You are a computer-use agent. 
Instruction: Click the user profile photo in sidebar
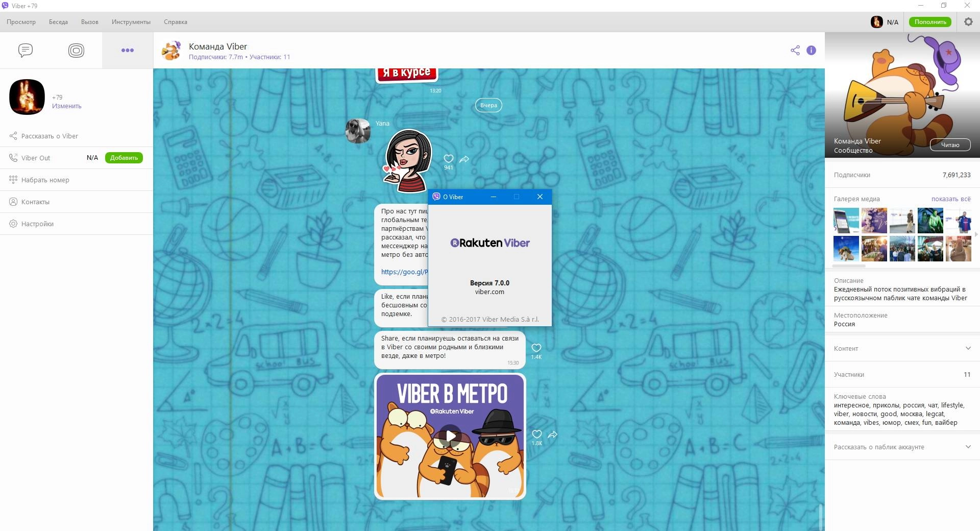(27, 97)
